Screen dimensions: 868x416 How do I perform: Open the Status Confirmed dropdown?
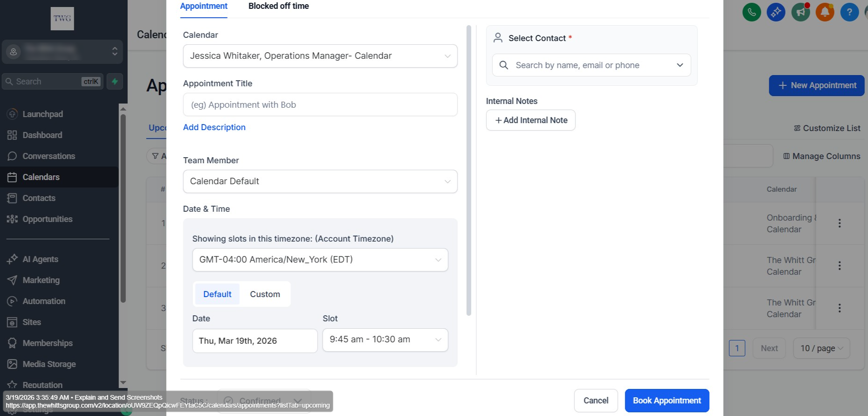click(x=264, y=401)
